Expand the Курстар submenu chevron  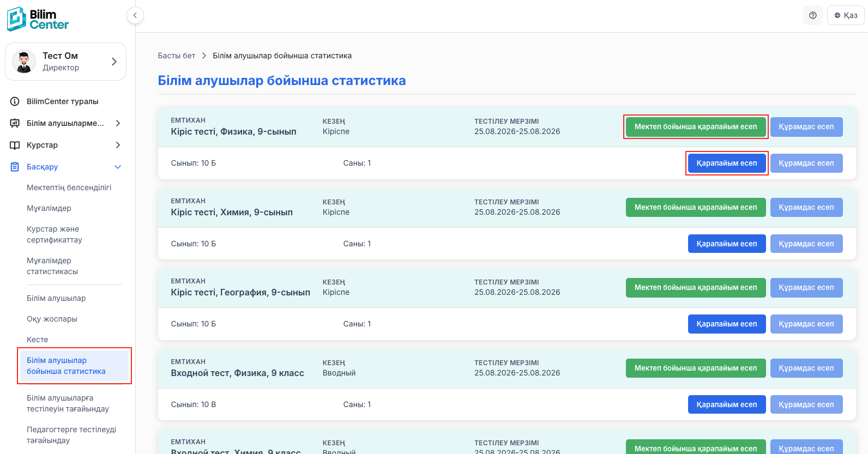[x=118, y=145]
